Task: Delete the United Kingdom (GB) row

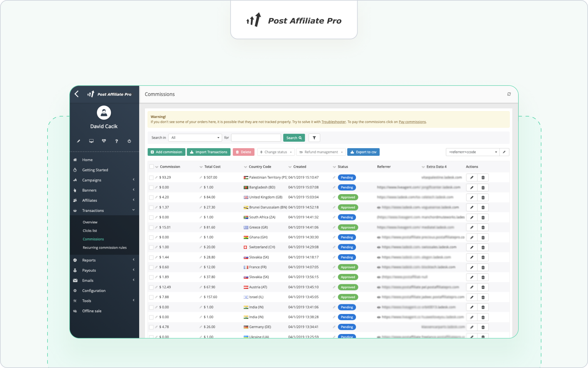Action: 483,197
